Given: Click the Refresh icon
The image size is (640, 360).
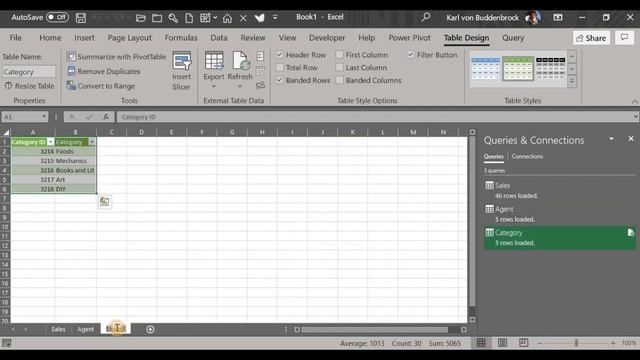Looking at the screenshot, I should click(240, 61).
